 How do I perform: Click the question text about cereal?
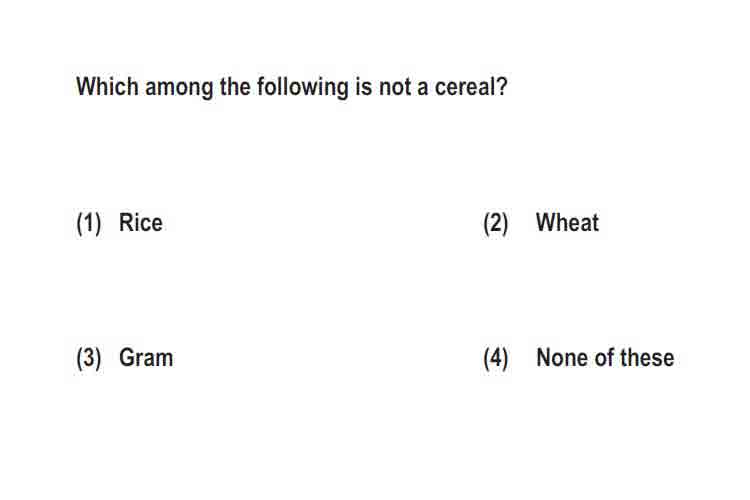point(292,88)
